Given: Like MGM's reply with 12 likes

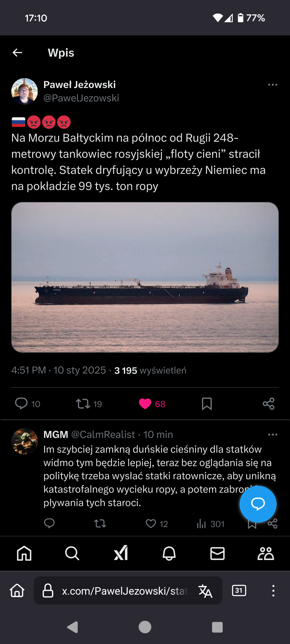Looking at the screenshot, I should (x=151, y=524).
